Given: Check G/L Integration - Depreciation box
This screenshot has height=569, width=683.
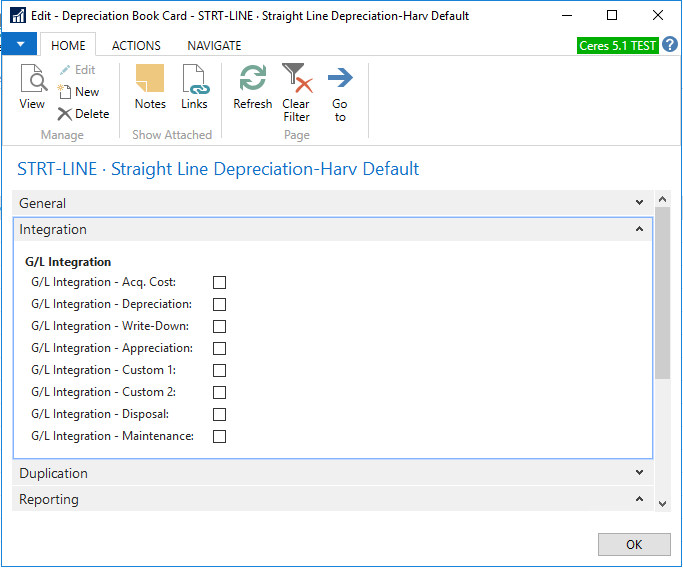Looking at the screenshot, I should 220,305.
